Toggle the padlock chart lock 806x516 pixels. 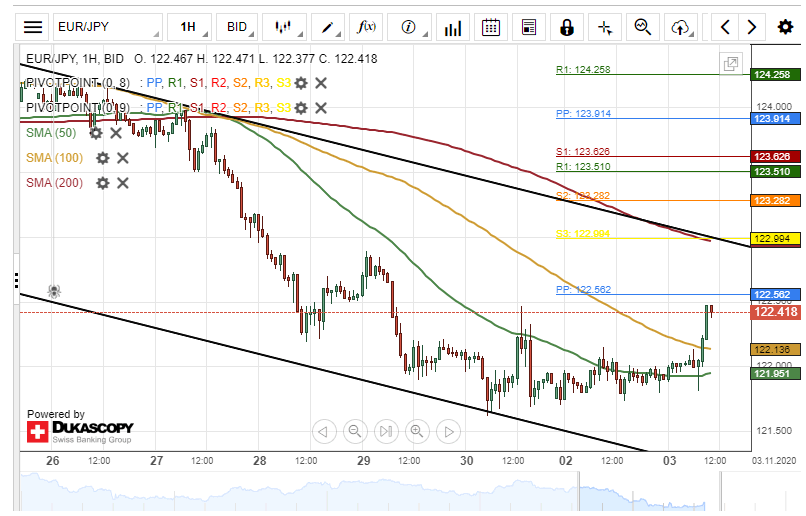(566, 27)
